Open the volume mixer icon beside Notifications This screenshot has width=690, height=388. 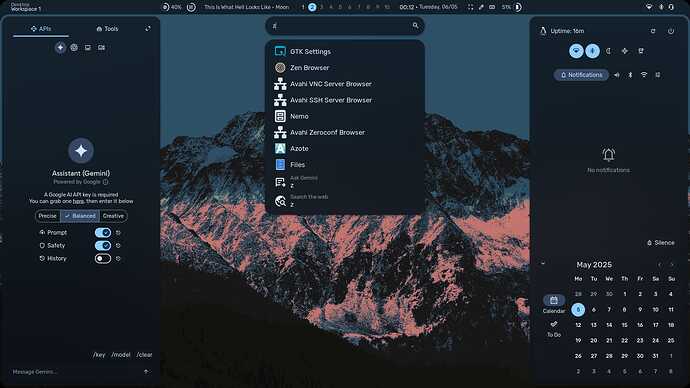coord(617,75)
